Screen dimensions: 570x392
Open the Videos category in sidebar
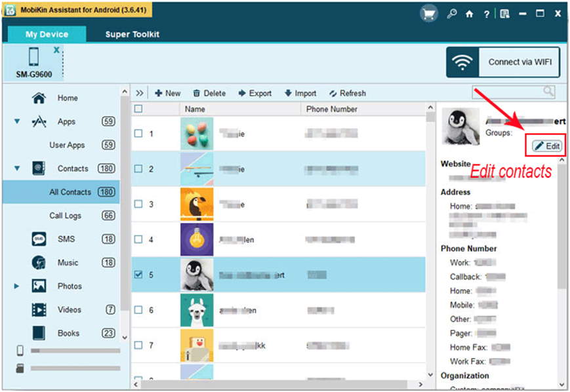click(x=69, y=309)
